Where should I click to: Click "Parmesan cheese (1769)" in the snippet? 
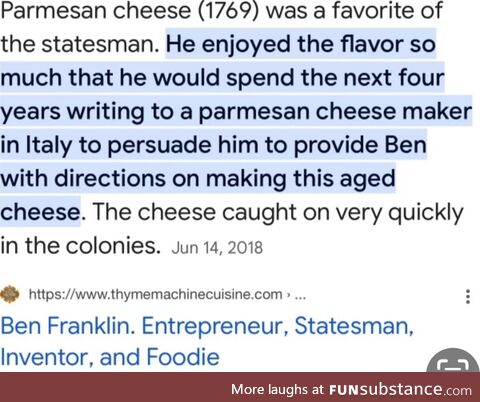pos(129,11)
